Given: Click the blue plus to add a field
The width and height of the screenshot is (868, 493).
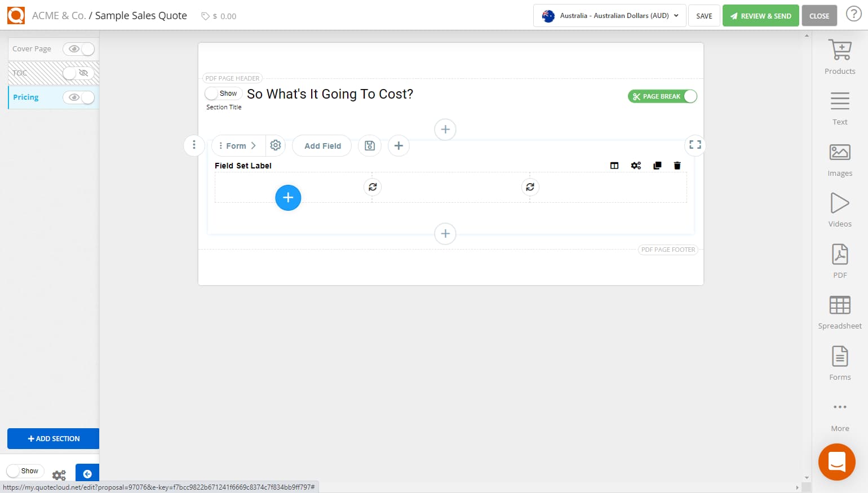Looking at the screenshot, I should [288, 198].
